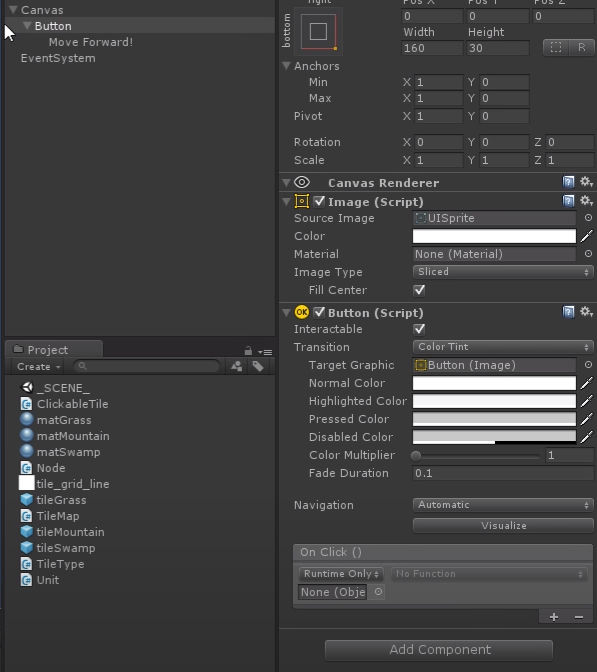Collapse the Image Script component
The image size is (597, 672).
pyautogui.click(x=286, y=201)
